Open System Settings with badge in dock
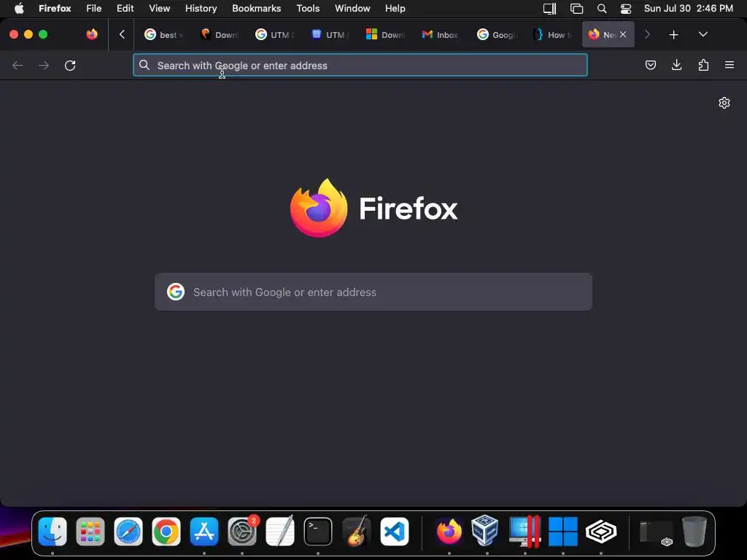The width and height of the screenshot is (747, 560). (x=242, y=532)
